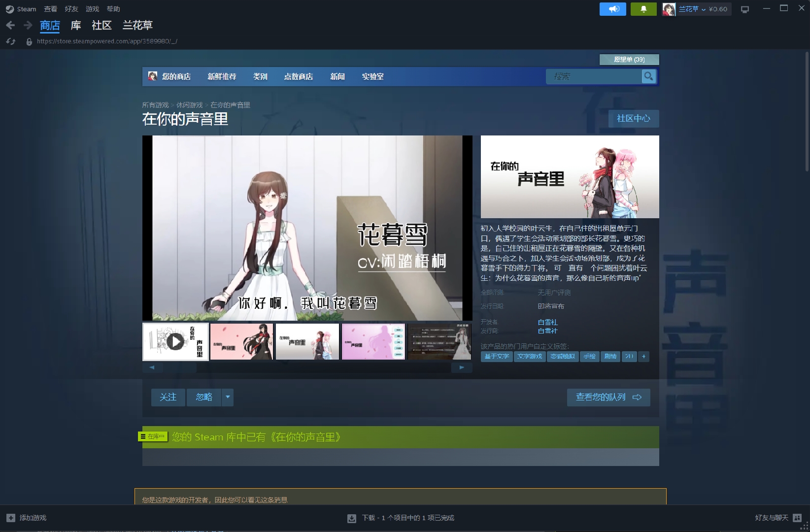Go forward with the right arrow navigation icon

(x=28, y=25)
